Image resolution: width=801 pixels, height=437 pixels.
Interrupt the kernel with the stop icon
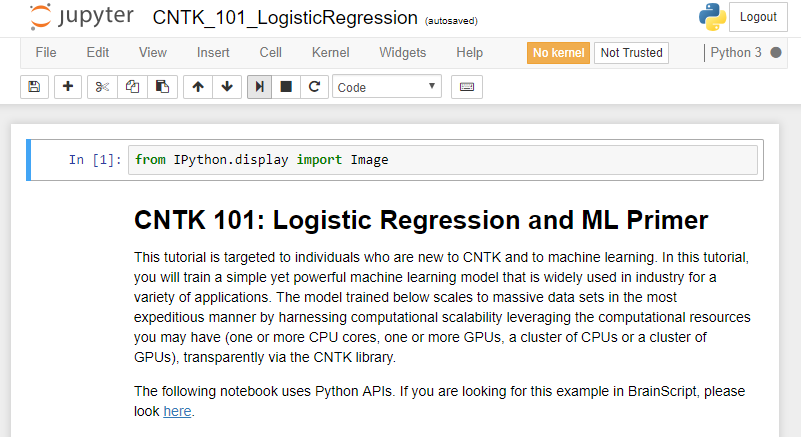pyautogui.click(x=286, y=87)
